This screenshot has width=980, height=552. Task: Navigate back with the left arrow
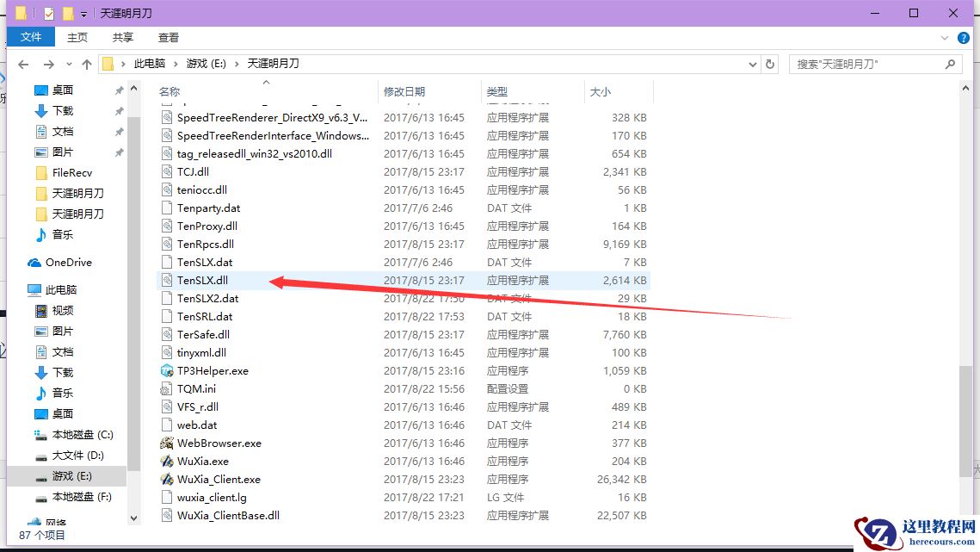click(22, 63)
